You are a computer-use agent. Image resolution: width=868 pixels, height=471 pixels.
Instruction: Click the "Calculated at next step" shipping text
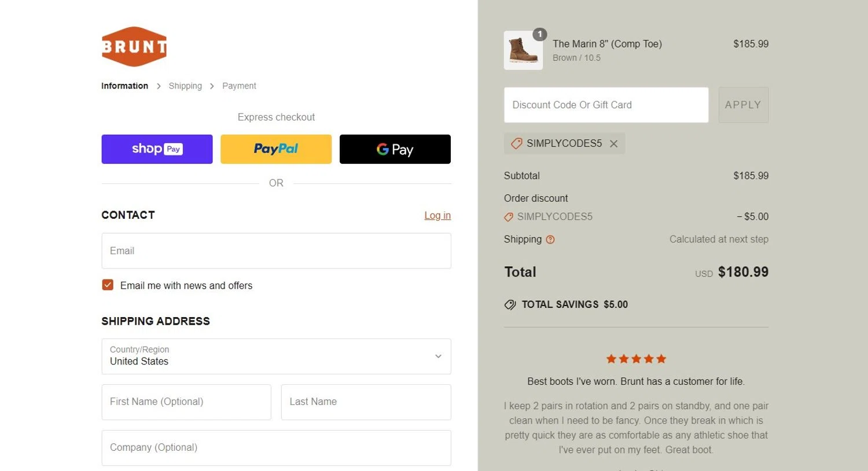(x=719, y=240)
